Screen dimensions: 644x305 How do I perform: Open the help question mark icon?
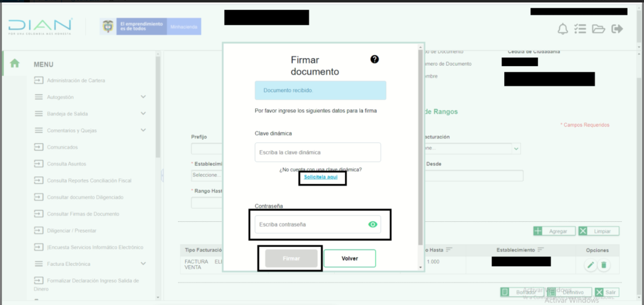pyautogui.click(x=374, y=59)
